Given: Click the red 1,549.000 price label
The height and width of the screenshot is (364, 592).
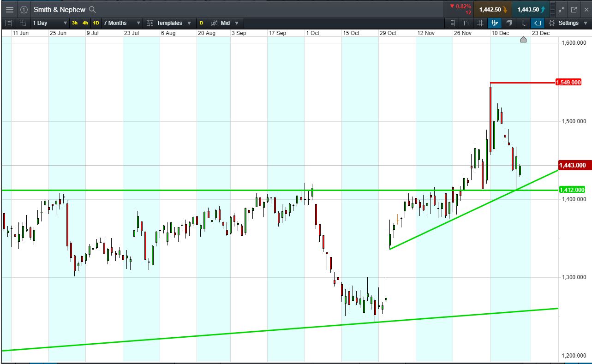Looking at the screenshot, I should [568, 83].
